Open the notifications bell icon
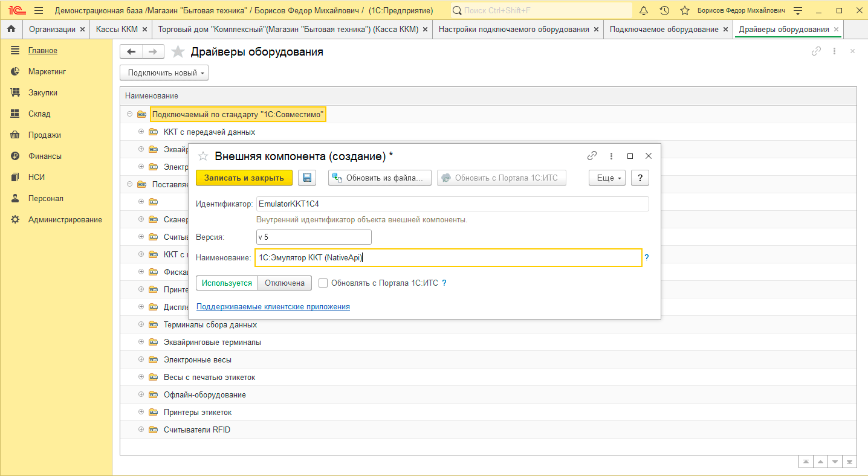 tap(644, 11)
